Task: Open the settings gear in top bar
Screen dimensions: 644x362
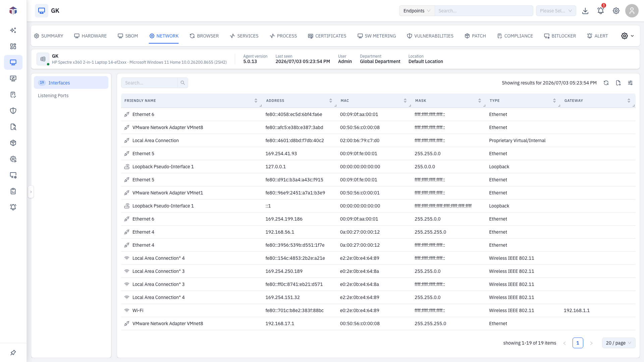Action: tap(616, 11)
